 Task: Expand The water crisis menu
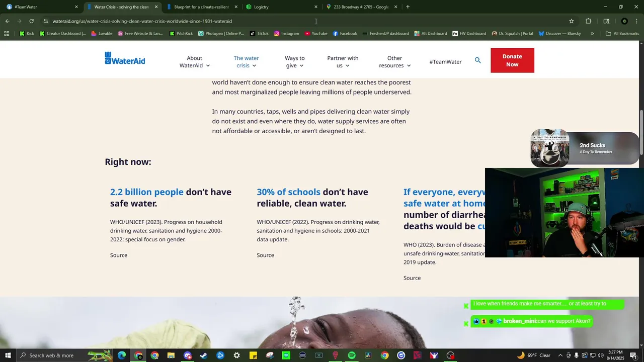pyautogui.click(x=246, y=62)
